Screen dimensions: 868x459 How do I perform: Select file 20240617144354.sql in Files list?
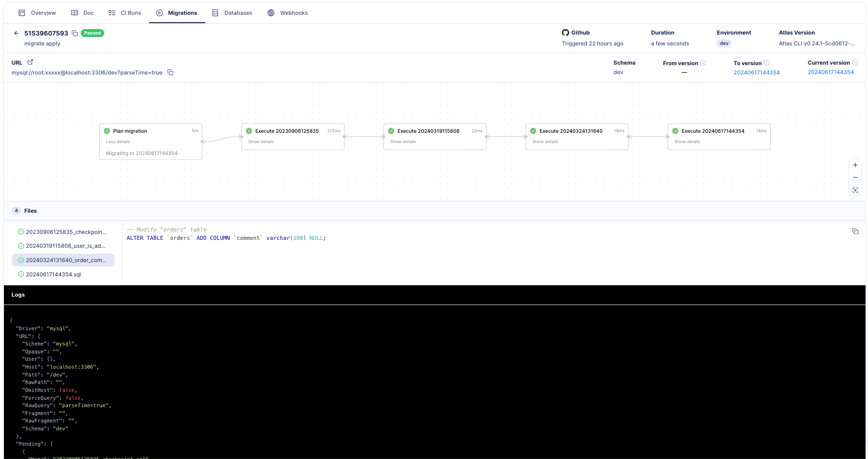pyautogui.click(x=53, y=274)
